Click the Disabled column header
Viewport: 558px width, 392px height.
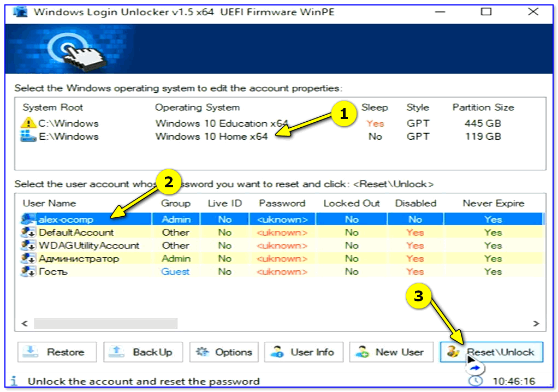click(415, 203)
